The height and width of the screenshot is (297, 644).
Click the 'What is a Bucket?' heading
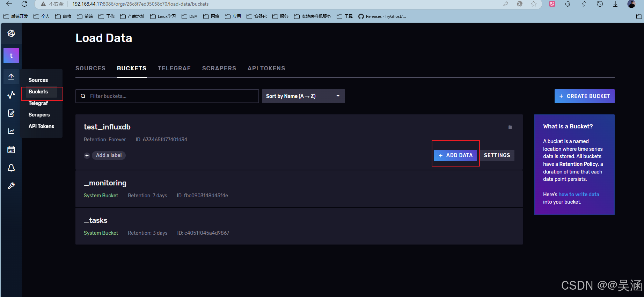coord(568,127)
